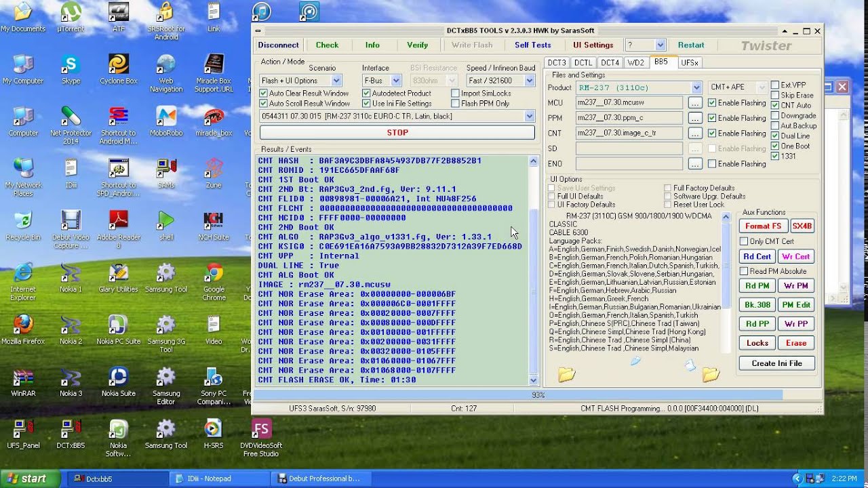Open Adobe Reader 8 icon
Viewport: 868px width, 488px height.
(x=119, y=230)
